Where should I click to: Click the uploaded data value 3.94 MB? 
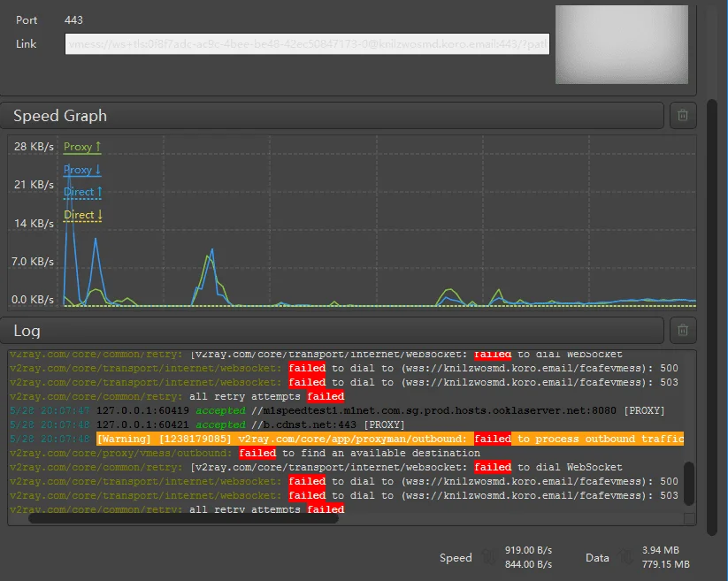pyautogui.click(x=660, y=550)
